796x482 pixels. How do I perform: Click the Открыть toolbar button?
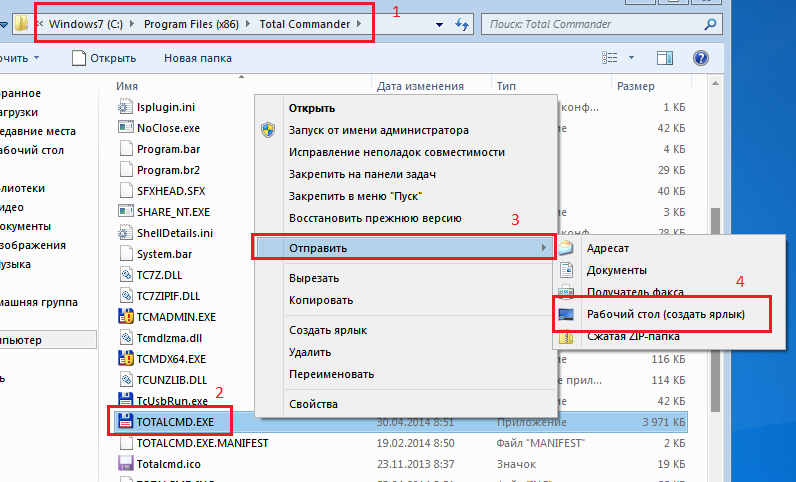105,58
